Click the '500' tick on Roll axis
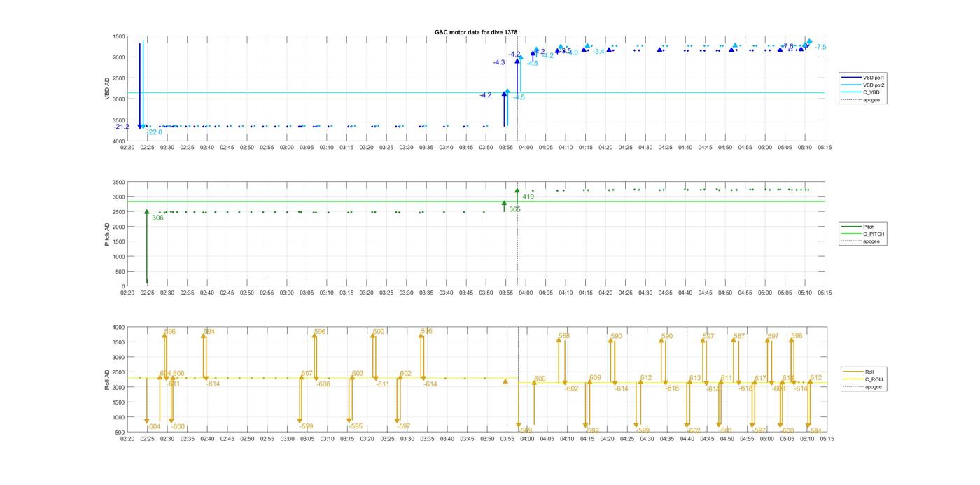This screenshot has width=980, height=485. click(x=120, y=433)
